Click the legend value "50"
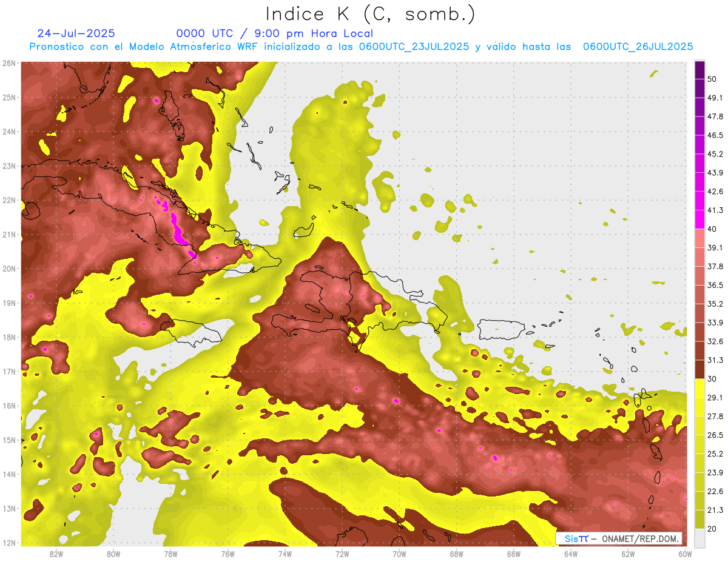 click(712, 79)
